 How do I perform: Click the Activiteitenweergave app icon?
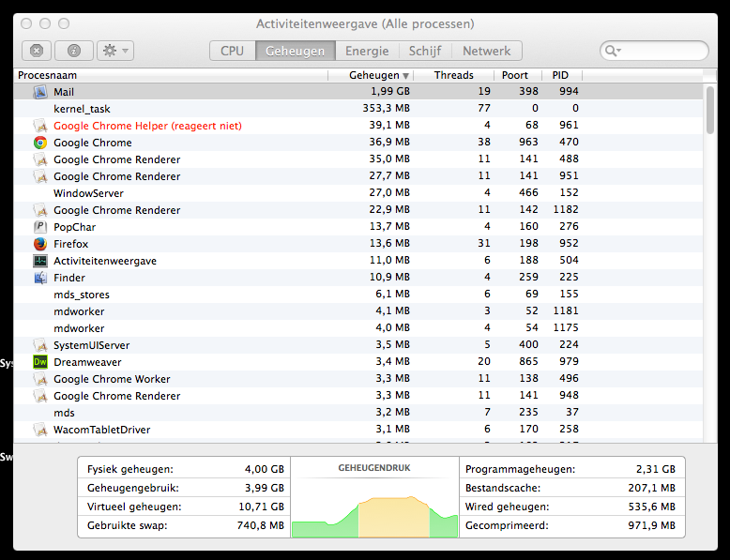click(x=40, y=261)
